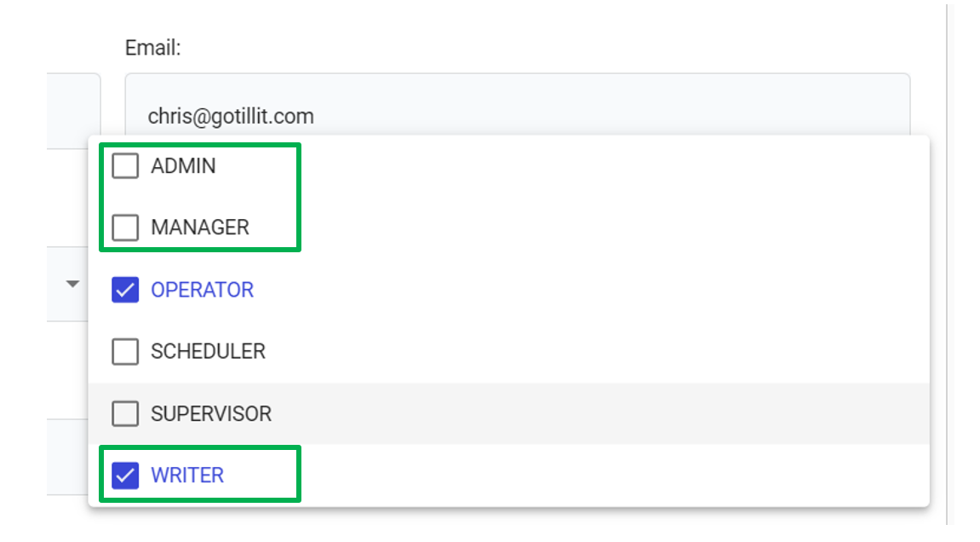Click the partially visible field left of Email
Image resolution: width=980 pixels, height=542 pixels.
coord(73,111)
